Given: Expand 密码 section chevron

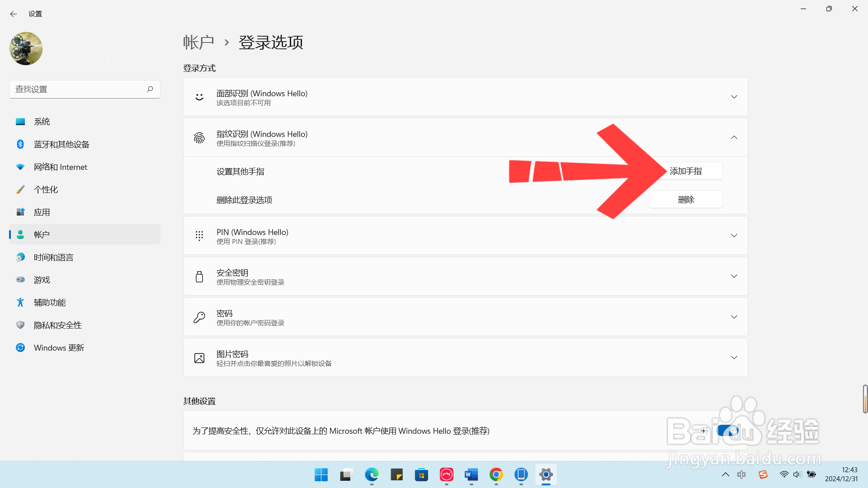Looking at the screenshot, I should (x=734, y=317).
